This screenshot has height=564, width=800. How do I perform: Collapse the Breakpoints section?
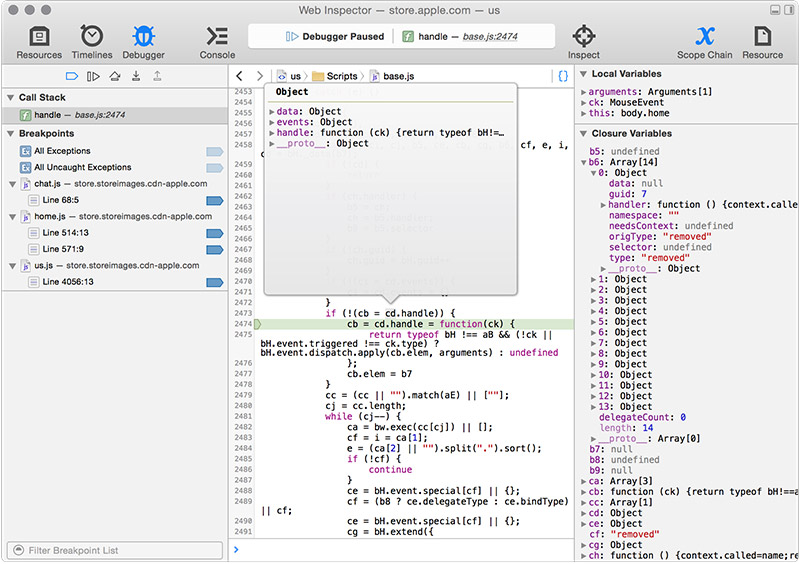coord(10,134)
